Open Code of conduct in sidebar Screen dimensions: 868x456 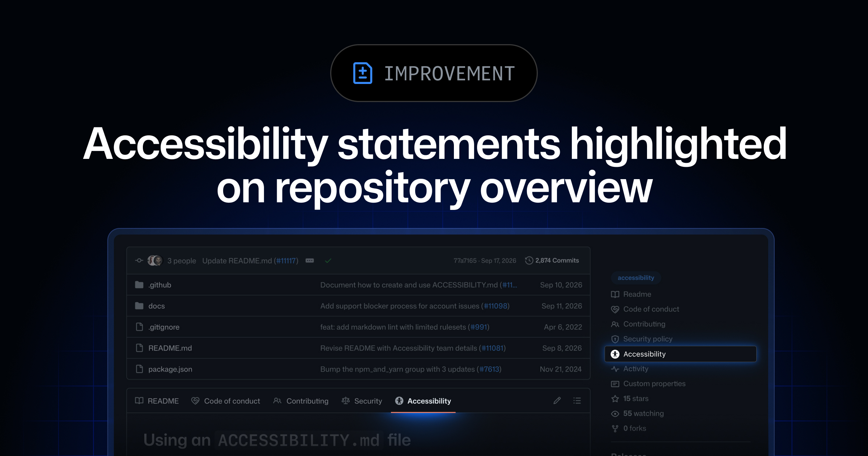[651, 309]
